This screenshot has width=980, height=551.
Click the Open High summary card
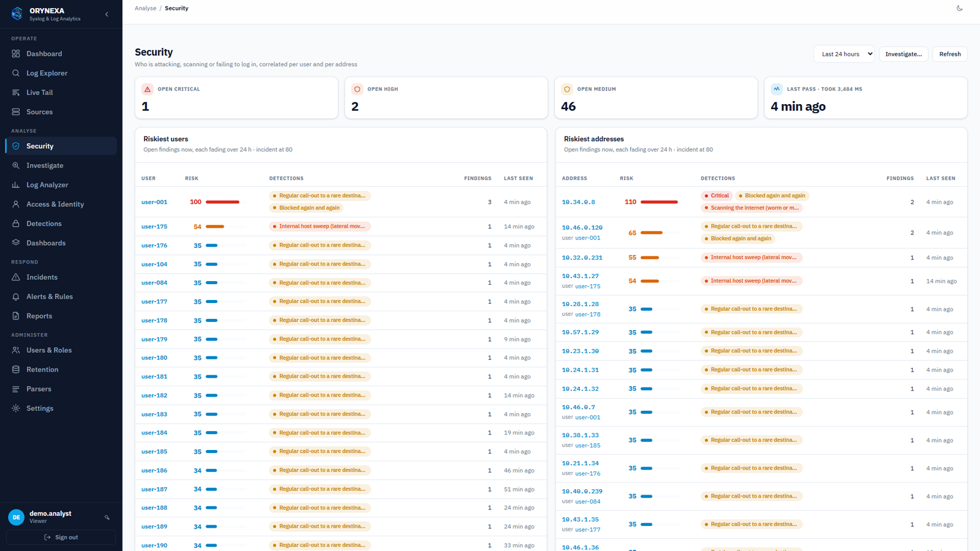pos(446,98)
